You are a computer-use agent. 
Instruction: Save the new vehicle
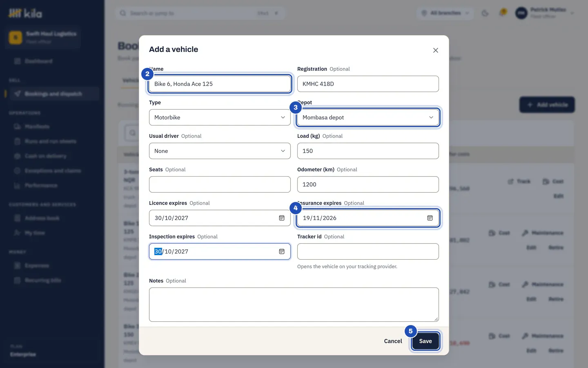pos(425,341)
